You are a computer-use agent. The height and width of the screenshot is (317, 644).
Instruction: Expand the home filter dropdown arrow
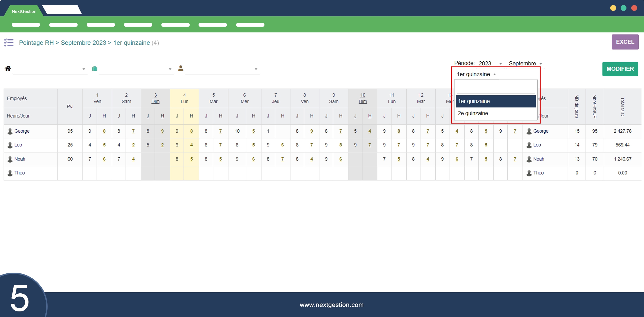(84, 69)
